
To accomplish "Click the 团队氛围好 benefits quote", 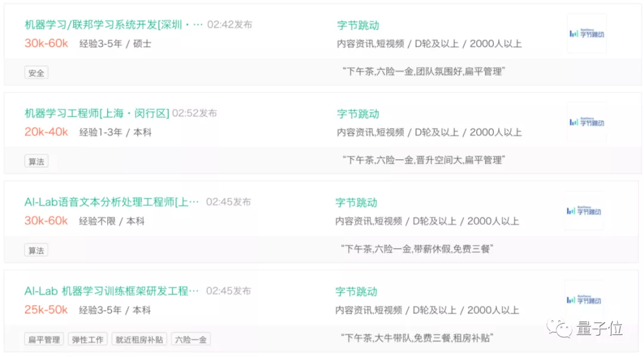I will (x=424, y=72).
